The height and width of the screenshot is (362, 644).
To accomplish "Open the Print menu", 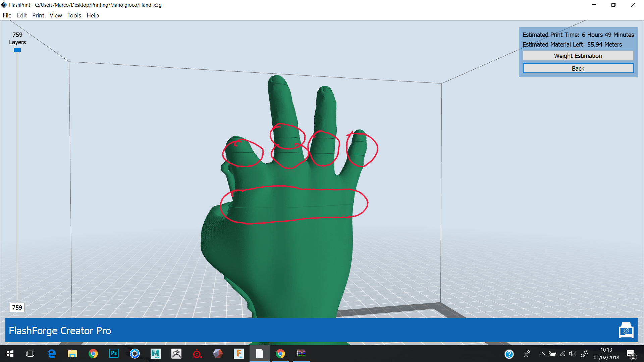I will click(38, 15).
